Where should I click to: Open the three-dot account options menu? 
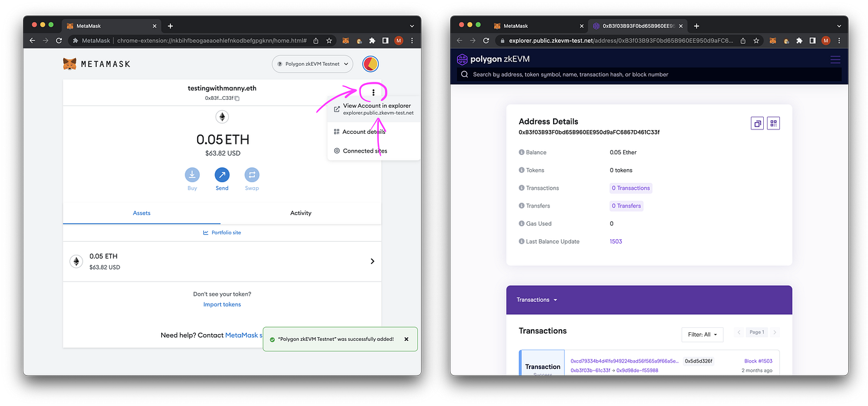(373, 92)
